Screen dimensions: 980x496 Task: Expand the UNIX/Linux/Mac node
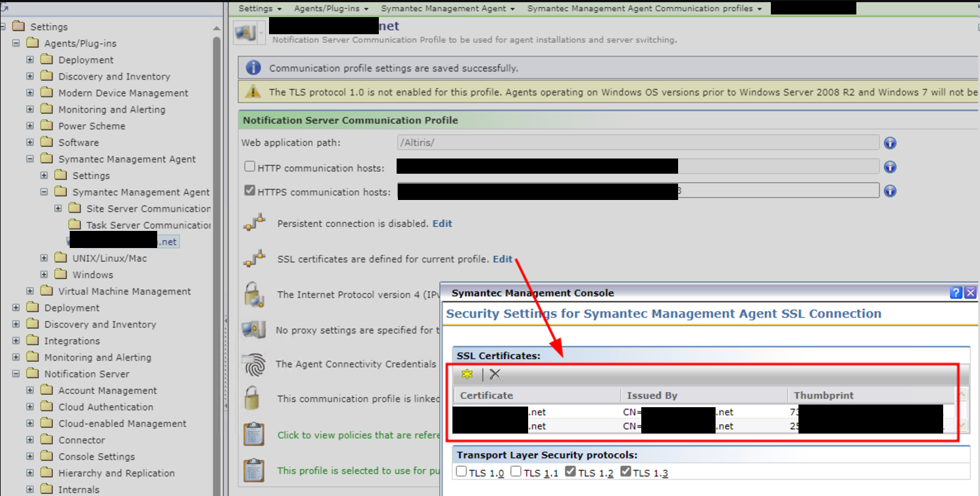pyautogui.click(x=44, y=258)
